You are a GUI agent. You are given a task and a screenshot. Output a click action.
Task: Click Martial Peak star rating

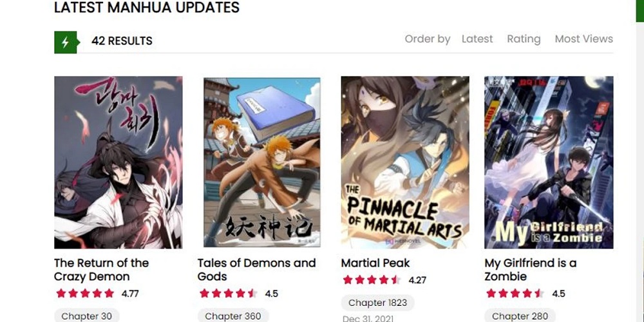[372, 280]
